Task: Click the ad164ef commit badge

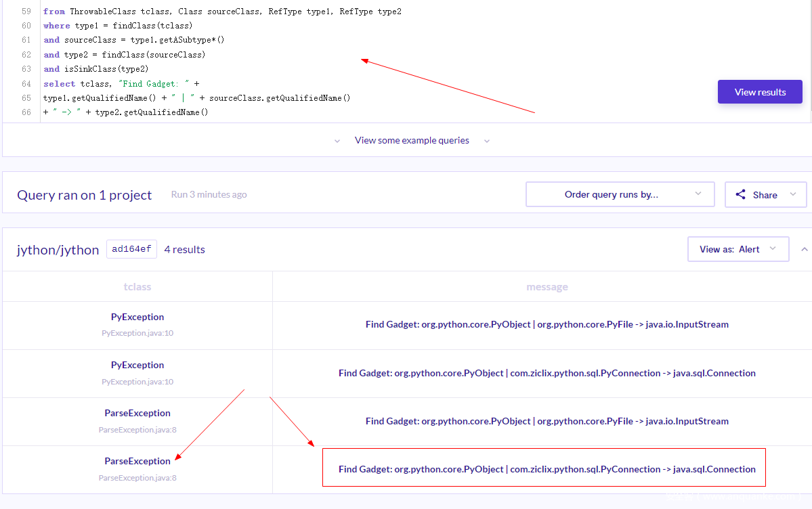Action: point(131,249)
